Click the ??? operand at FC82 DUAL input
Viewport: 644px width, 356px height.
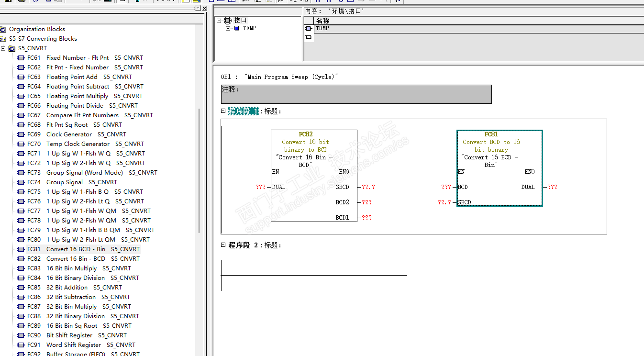(x=260, y=187)
